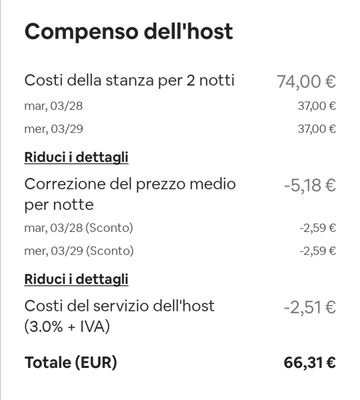
Task: Select the mer, 03/29 nightly rate row
Action: click(180, 129)
